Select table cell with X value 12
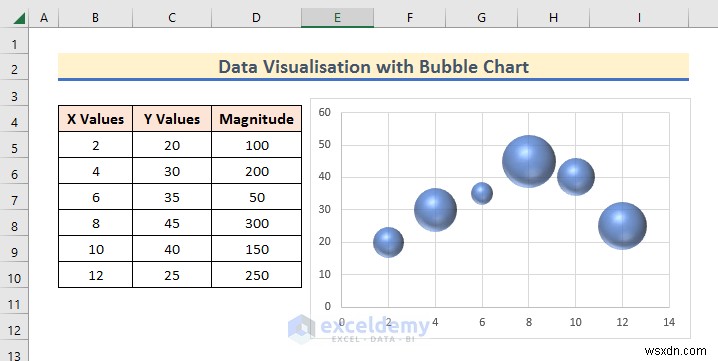Screen dimensions: 718x361 [x=95, y=275]
